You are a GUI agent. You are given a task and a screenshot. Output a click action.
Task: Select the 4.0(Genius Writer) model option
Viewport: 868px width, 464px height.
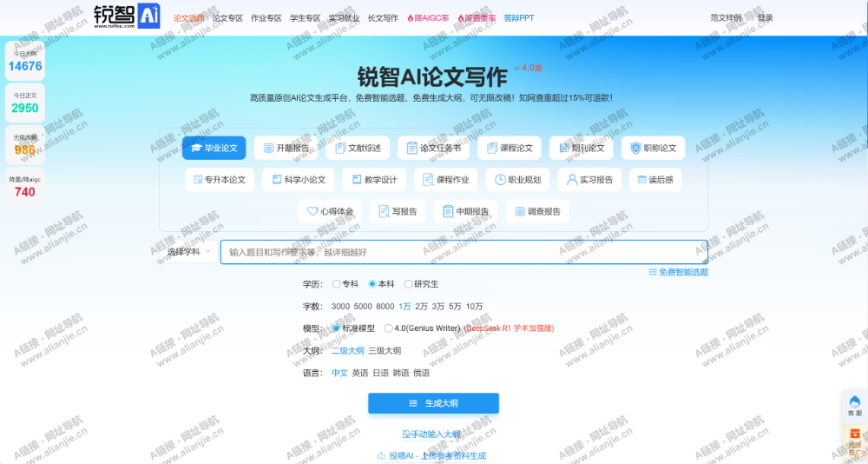(389, 328)
